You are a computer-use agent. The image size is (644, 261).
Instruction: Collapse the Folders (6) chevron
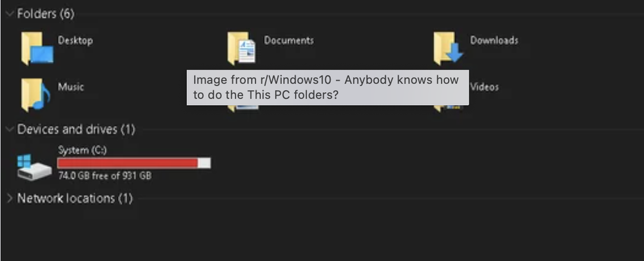[x=10, y=14]
